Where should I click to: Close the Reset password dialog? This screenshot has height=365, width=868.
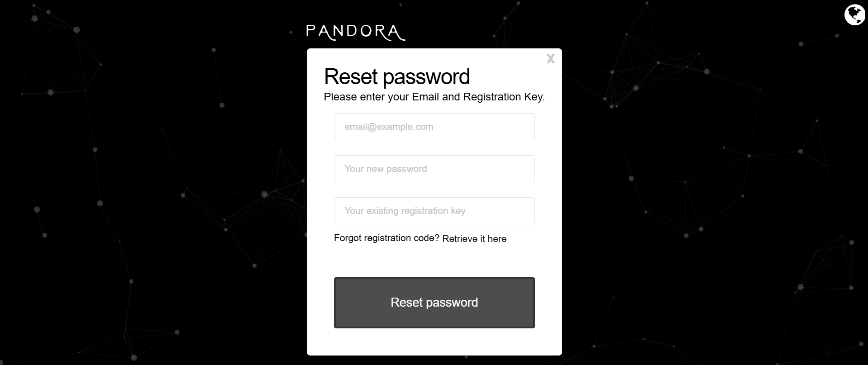(550, 59)
